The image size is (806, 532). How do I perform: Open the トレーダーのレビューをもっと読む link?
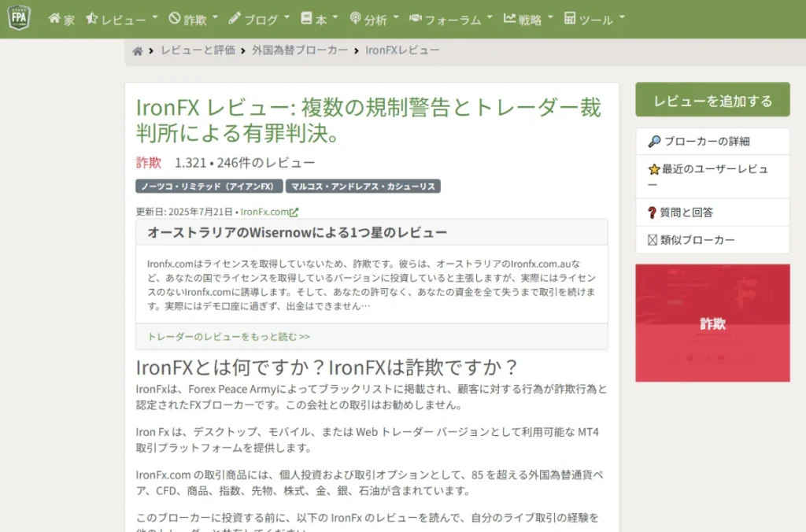(229, 335)
